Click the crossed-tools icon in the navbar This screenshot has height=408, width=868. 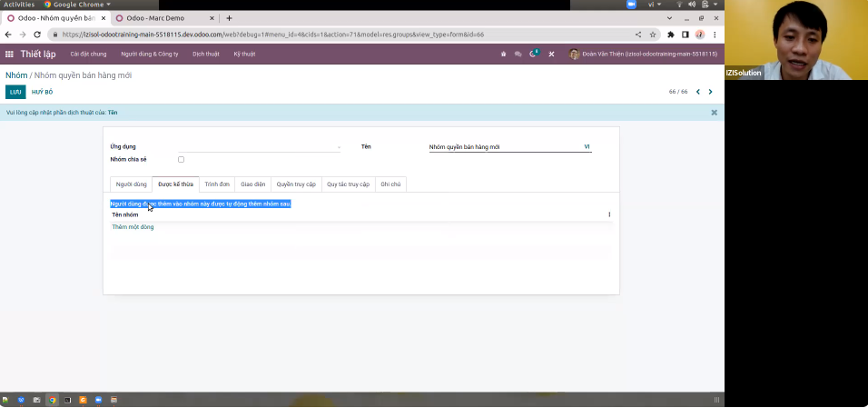551,55
